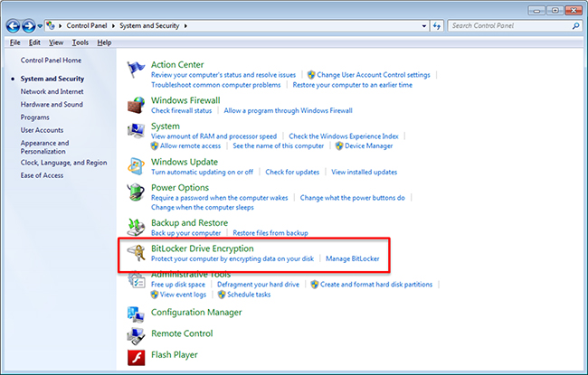Click Free up disk space link
The width and height of the screenshot is (588, 375).
[178, 285]
